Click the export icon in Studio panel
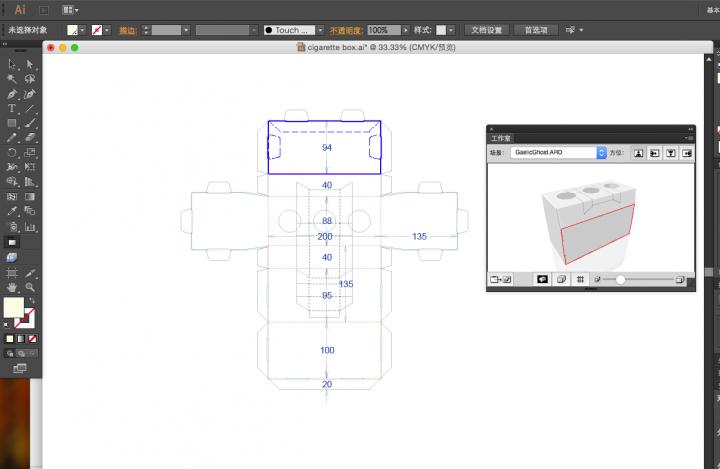720x469 pixels. tap(498, 279)
